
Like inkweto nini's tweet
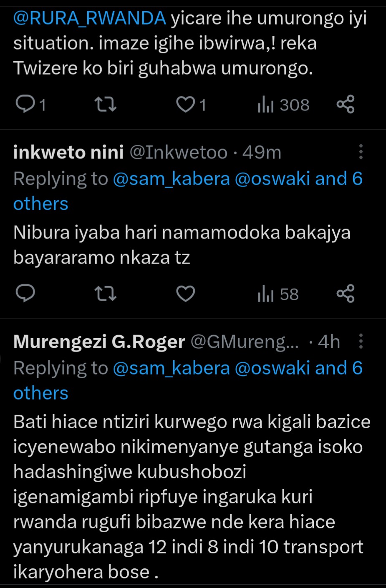186,294
